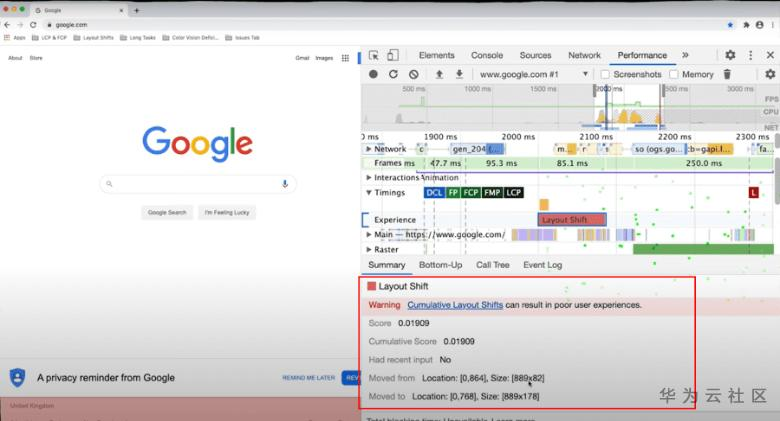Select the Layout Shift event bar

click(x=572, y=219)
